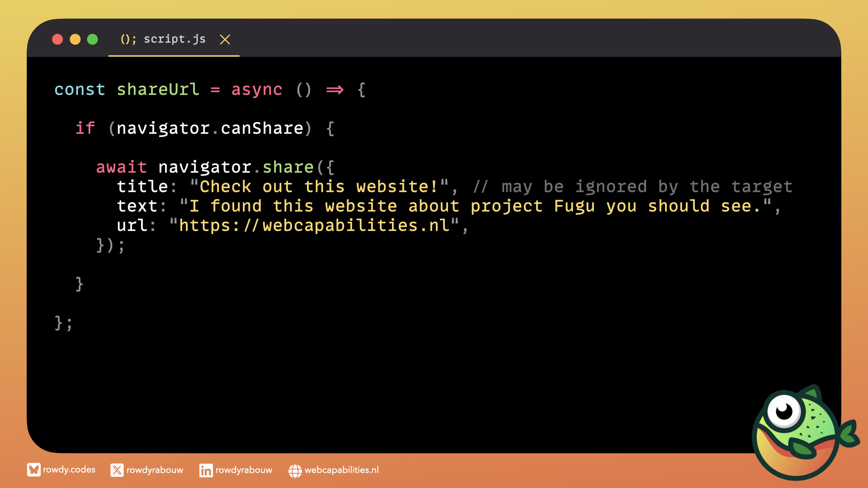Viewport: 868px width, 488px height.
Task: Click the X social icon
Action: [117, 470]
